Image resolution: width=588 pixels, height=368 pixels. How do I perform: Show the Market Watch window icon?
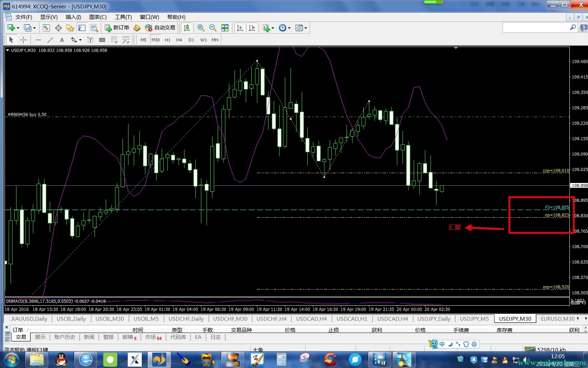pos(46,28)
